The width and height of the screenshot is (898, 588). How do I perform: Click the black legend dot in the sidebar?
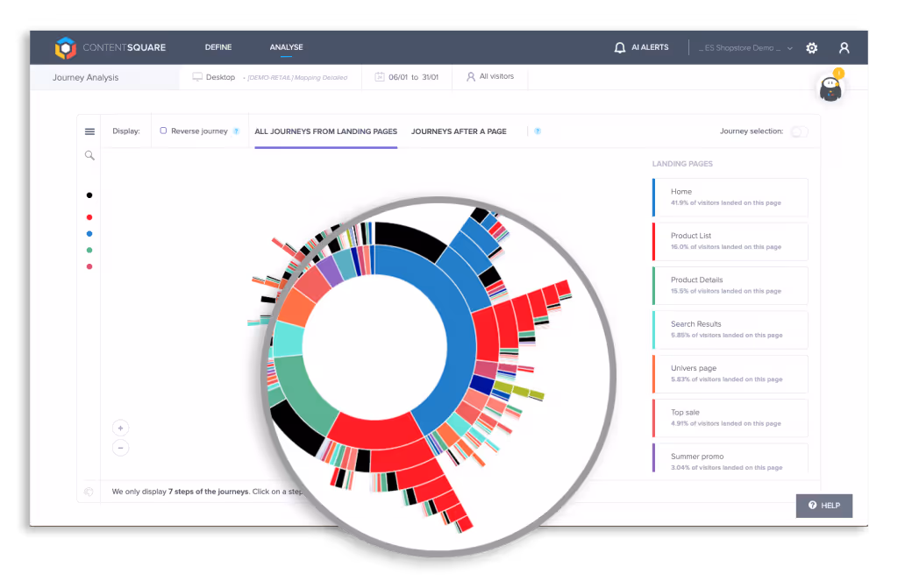pyautogui.click(x=89, y=195)
